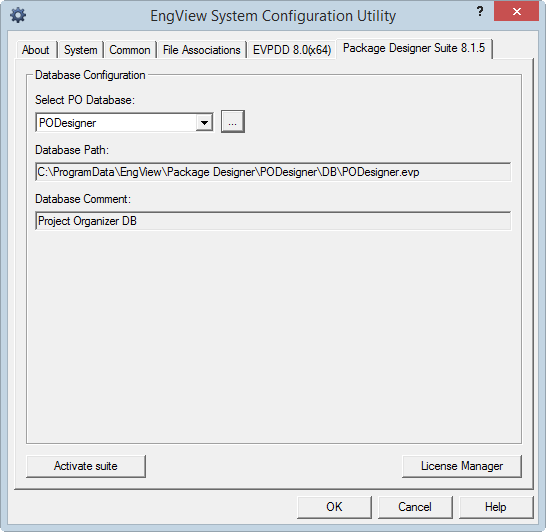The width and height of the screenshot is (546, 532).
Task: Click the Database Comment field
Action: pyautogui.click(x=273, y=221)
